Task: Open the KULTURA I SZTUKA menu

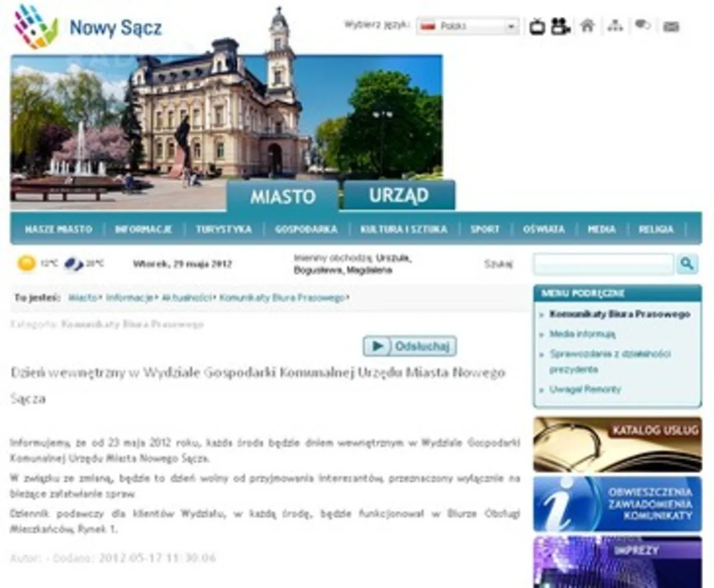Action: (403, 229)
